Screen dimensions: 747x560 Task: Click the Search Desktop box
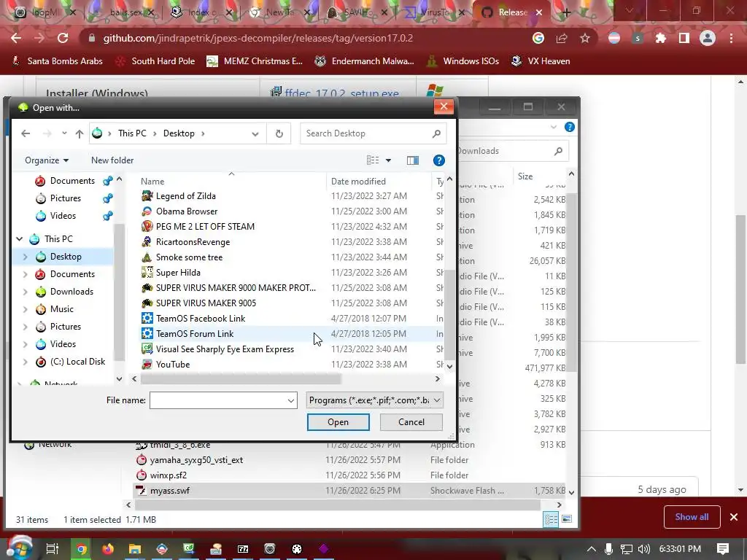[x=373, y=133]
